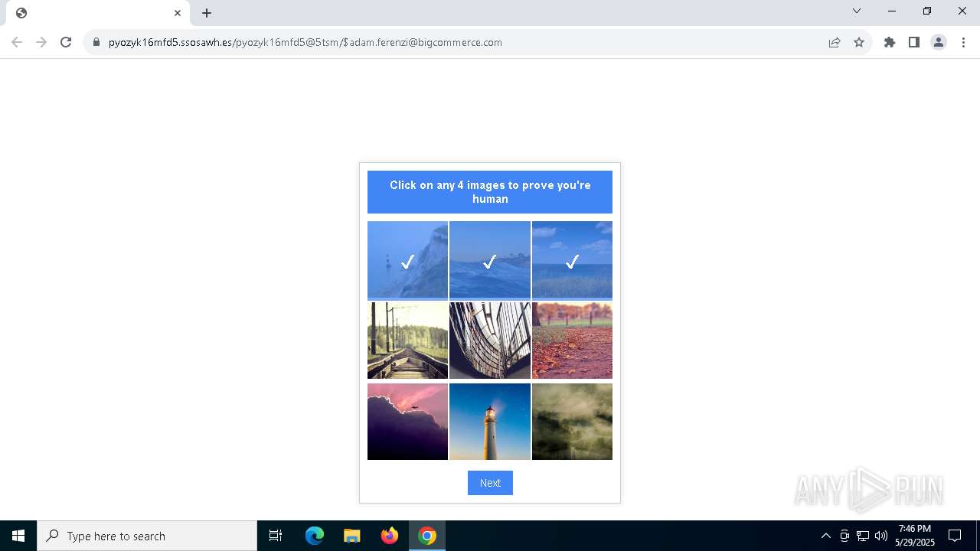The height and width of the screenshot is (551, 980).
Task: View site information lock icon
Action: click(x=96, y=42)
